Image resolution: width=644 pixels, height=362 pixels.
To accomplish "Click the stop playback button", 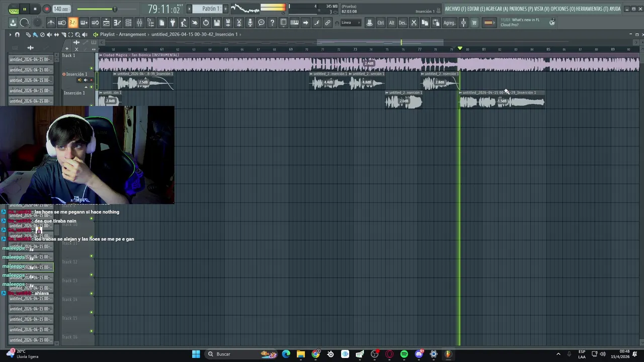I will click(35, 9).
